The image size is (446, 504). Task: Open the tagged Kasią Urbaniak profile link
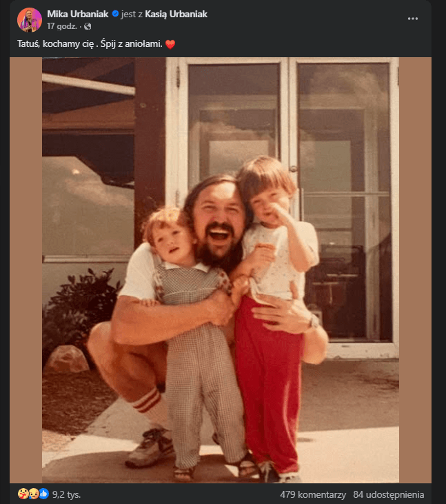tap(176, 14)
